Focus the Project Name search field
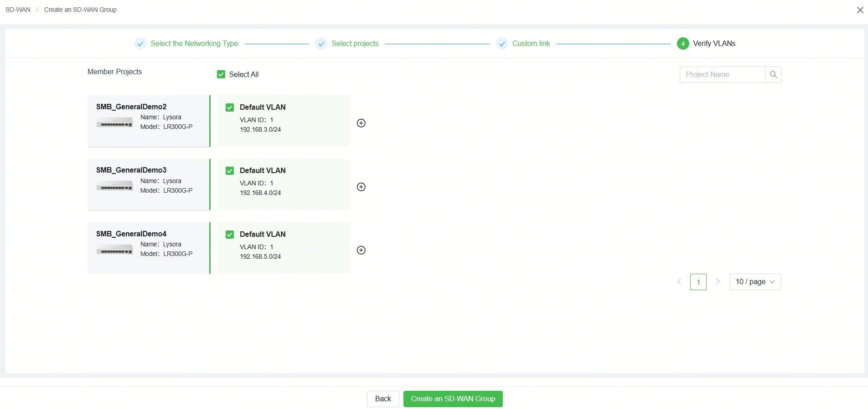The image size is (868, 409). coord(723,75)
